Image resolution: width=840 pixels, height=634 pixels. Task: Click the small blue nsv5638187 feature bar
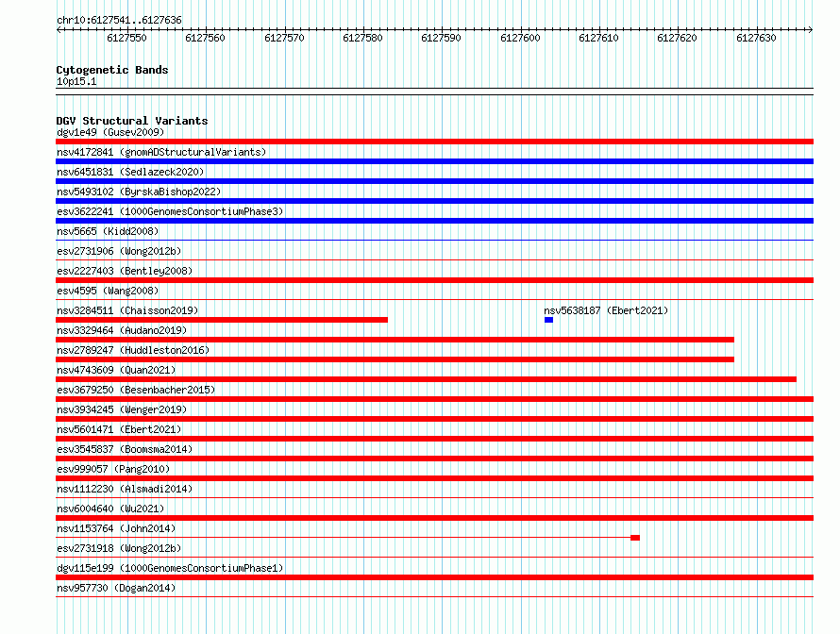548,320
